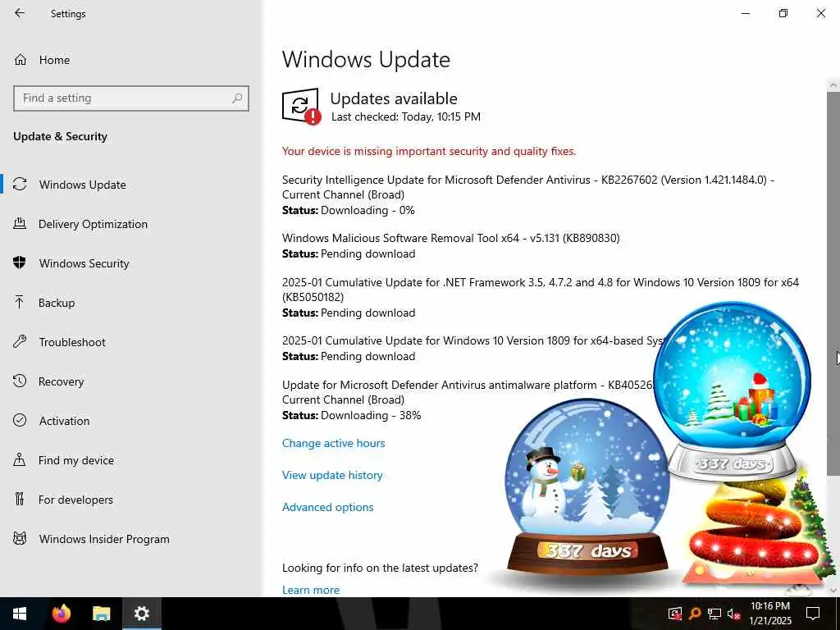Screen dimensions: 840x630
Task: Click the 2025-01 Cumulative Update for Windows 10 entry
Action: pos(473,340)
